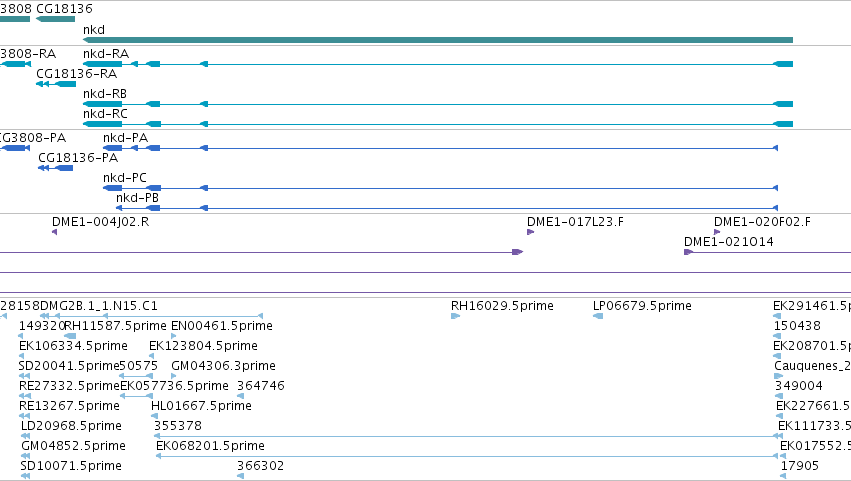Click the DME1-020F02.F label

point(762,222)
